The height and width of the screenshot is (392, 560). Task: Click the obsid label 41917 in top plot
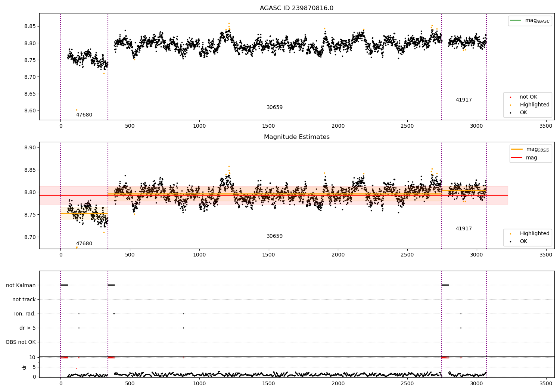464,100
